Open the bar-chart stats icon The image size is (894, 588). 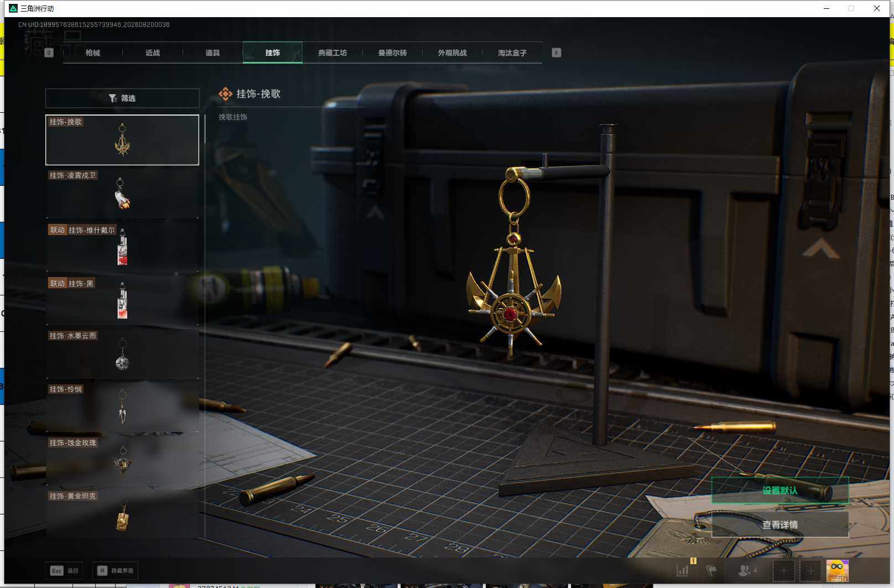683,570
